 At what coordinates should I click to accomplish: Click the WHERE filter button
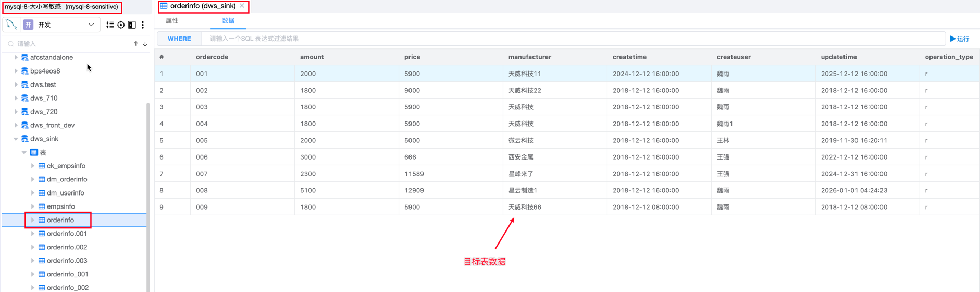pos(179,39)
